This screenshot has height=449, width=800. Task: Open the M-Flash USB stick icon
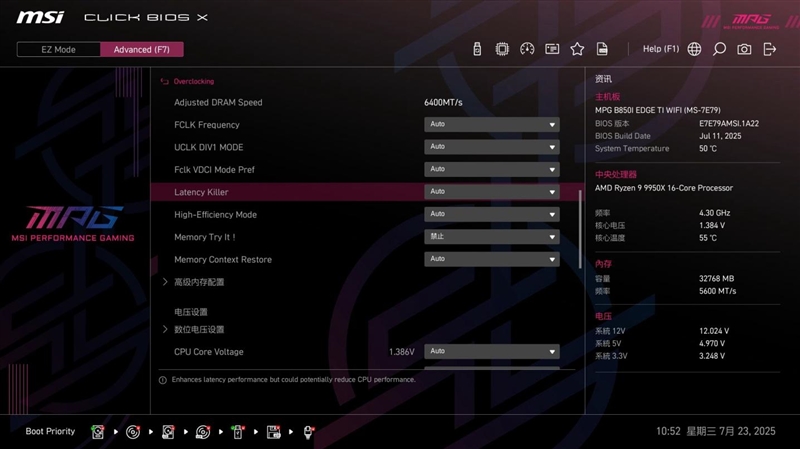tap(477, 49)
